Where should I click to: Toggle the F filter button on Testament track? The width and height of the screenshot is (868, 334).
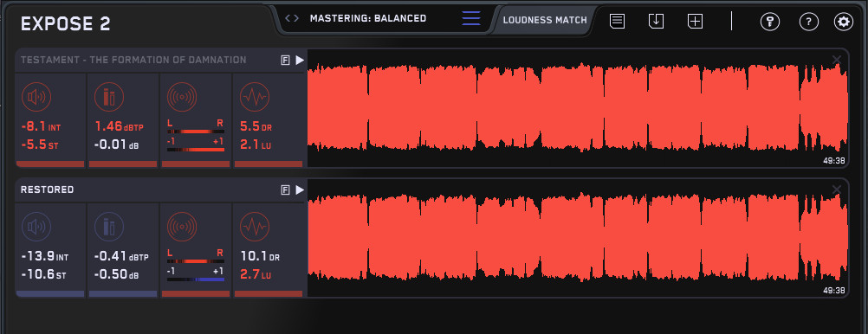[x=285, y=61]
